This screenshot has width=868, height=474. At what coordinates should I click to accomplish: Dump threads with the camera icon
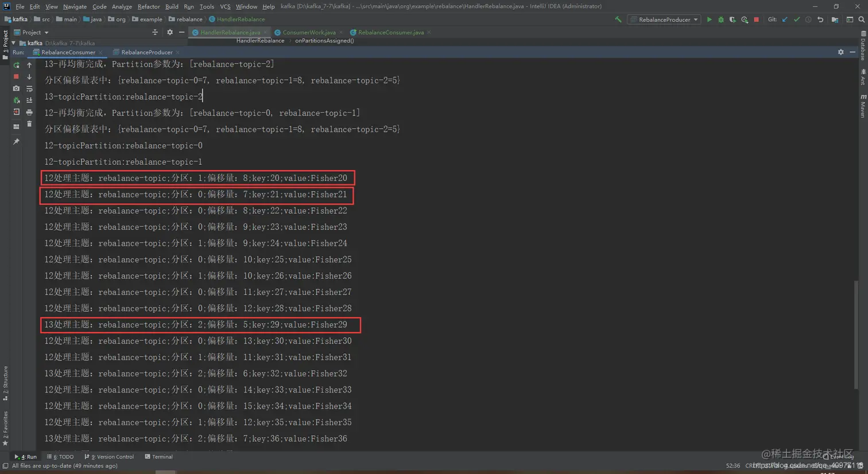pos(16,88)
